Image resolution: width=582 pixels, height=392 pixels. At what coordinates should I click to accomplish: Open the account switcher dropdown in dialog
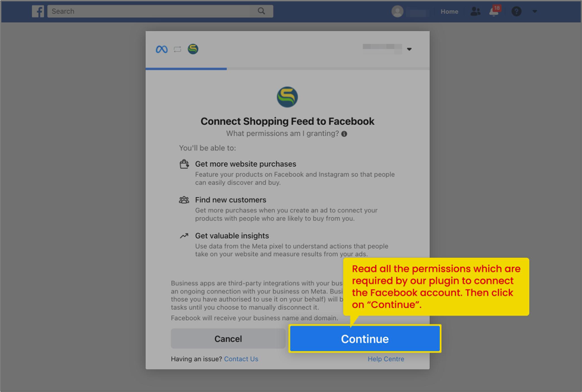click(388, 49)
